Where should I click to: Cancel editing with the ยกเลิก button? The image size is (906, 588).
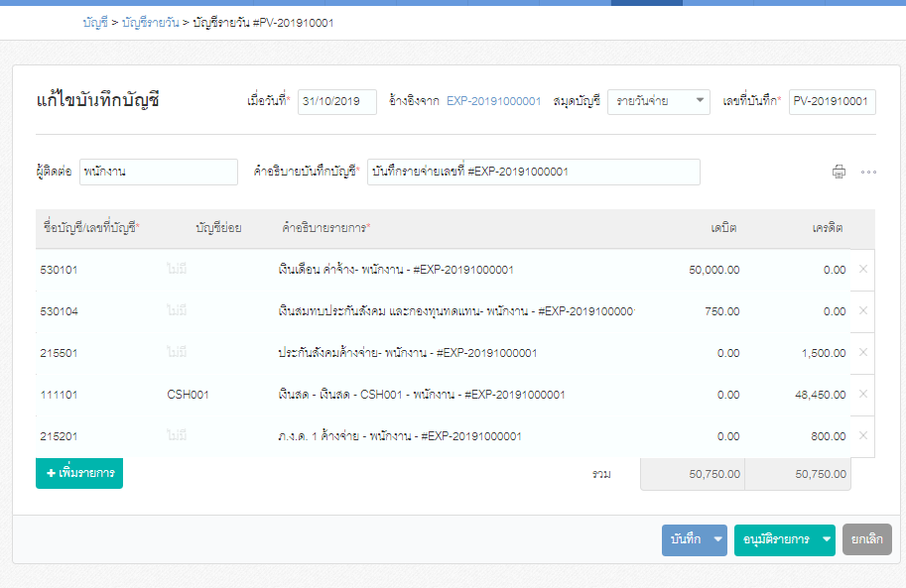866,539
